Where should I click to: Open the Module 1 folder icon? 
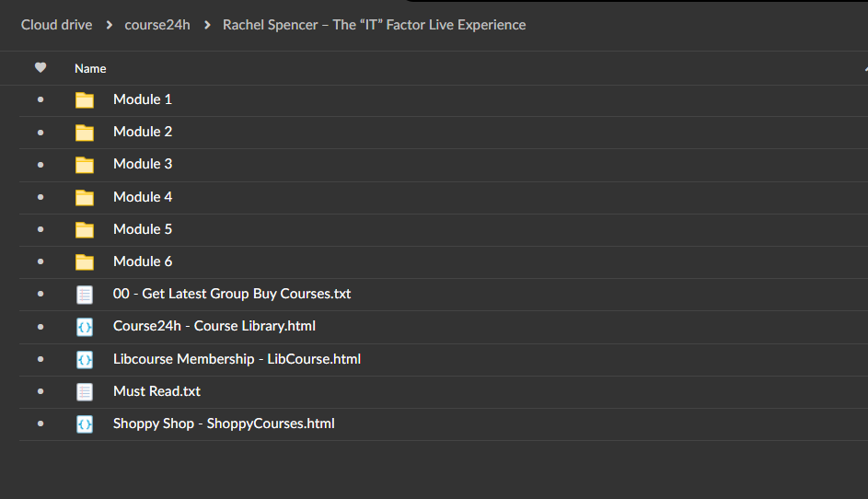(84, 100)
